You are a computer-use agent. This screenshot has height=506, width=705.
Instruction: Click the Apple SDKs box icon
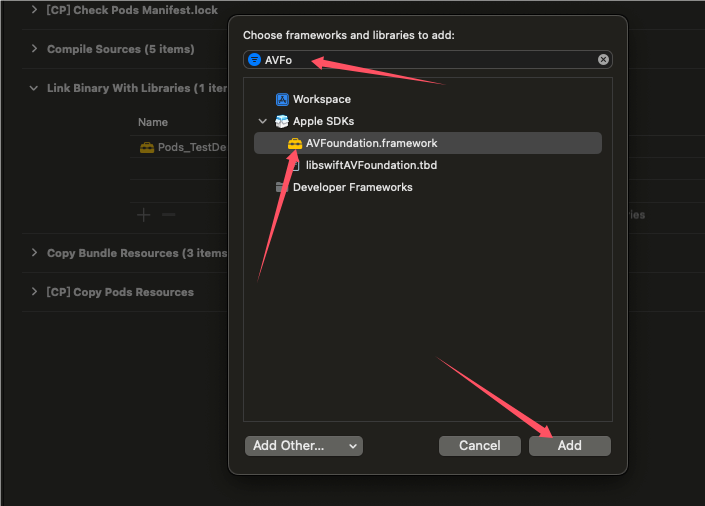282,121
